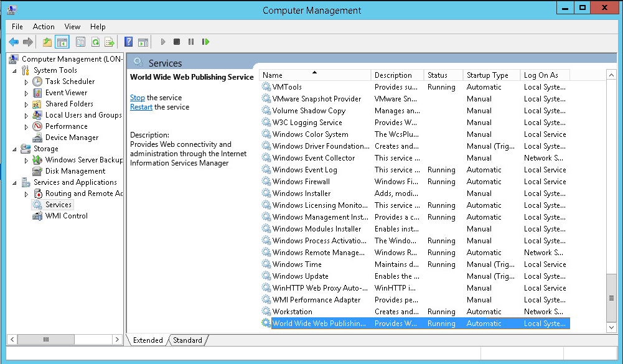The height and width of the screenshot is (364, 623).
Task: Toggle the Show/Hide Action Pane icon
Action: click(143, 42)
